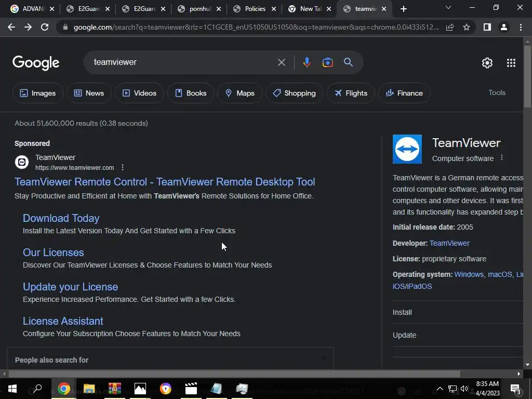Share this page from the address bar
The width and height of the screenshot is (532, 399).
click(450, 27)
